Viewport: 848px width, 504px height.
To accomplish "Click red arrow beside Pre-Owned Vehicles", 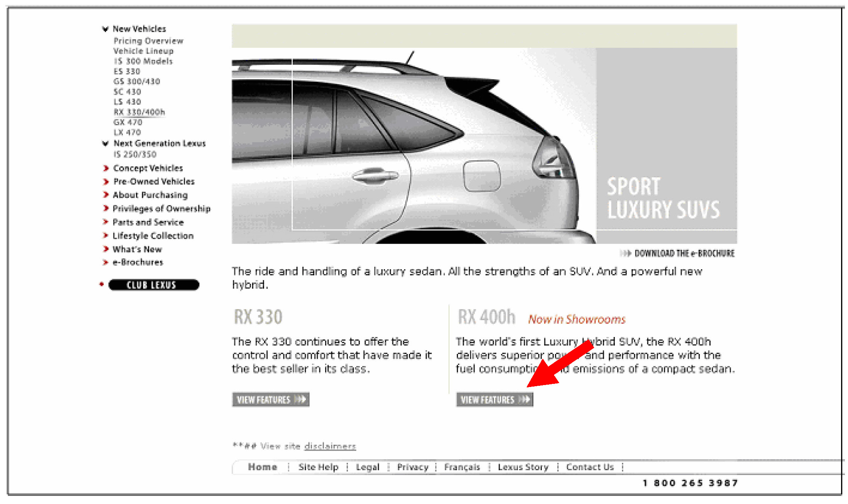I will [x=106, y=182].
